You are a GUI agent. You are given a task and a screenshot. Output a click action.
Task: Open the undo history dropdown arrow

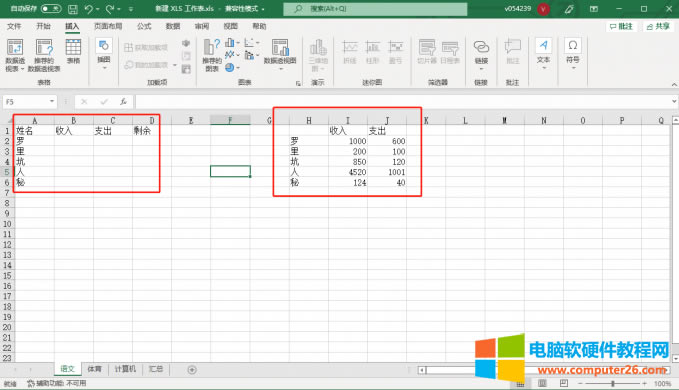pos(98,9)
